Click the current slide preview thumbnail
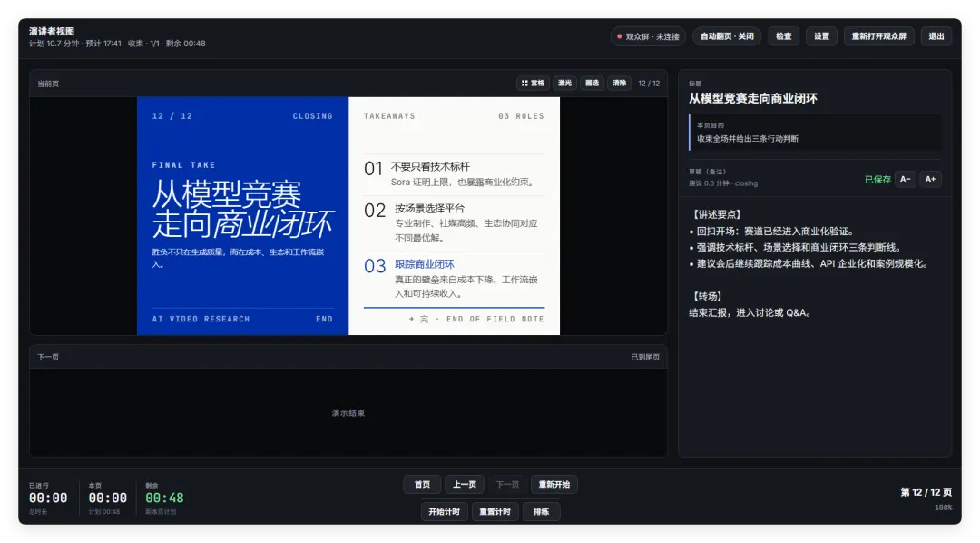 (348, 216)
